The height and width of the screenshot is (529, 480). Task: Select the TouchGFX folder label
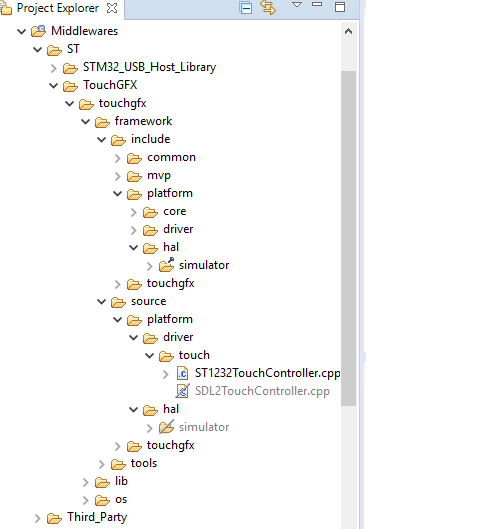pyautogui.click(x=110, y=85)
